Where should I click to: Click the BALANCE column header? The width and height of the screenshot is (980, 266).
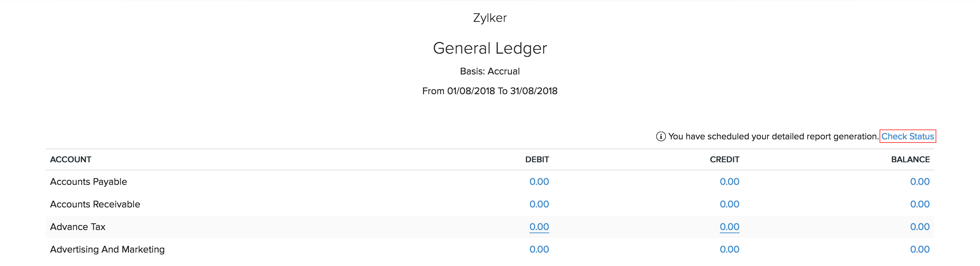[x=910, y=159]
